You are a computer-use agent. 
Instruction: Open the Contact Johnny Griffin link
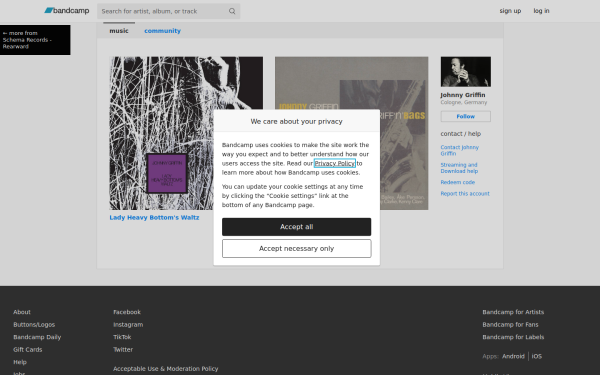tap(459, 150)
